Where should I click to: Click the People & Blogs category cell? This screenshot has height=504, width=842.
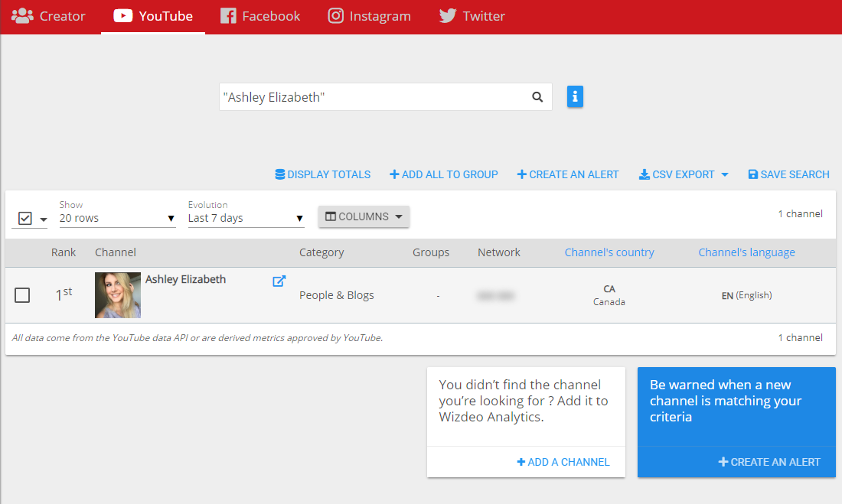point(337,295)
